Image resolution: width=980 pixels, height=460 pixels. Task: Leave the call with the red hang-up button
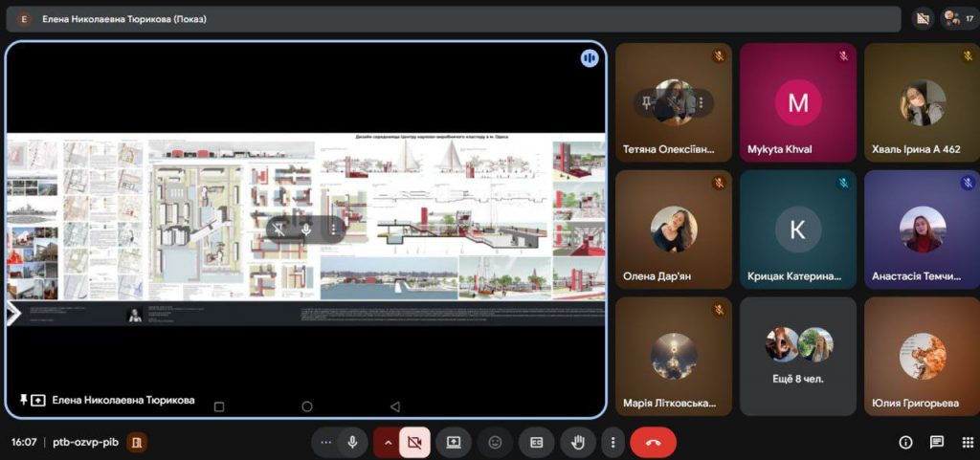[653, 443]
